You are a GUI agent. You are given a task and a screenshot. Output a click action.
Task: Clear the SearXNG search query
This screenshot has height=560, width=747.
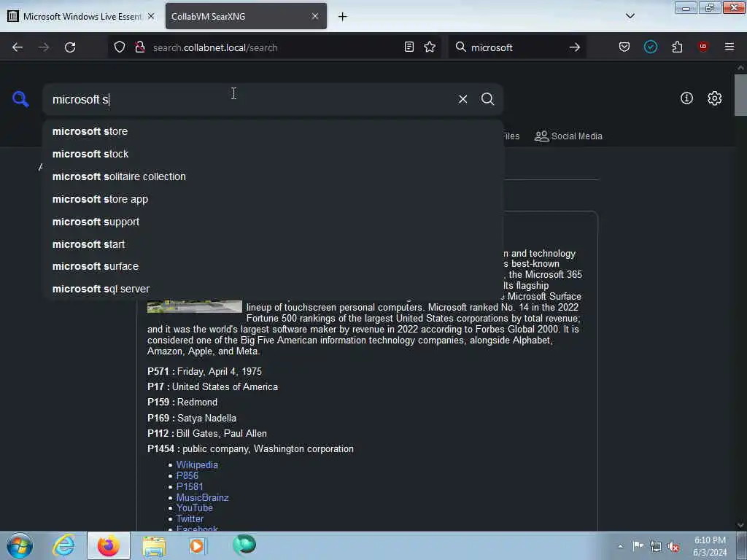click(462, 99)
